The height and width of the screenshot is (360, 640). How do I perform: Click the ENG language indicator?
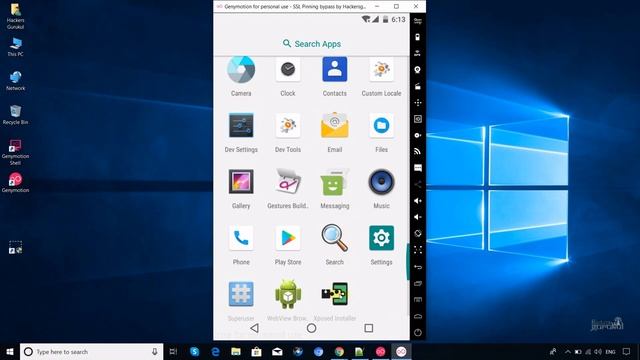click(610, 352)
